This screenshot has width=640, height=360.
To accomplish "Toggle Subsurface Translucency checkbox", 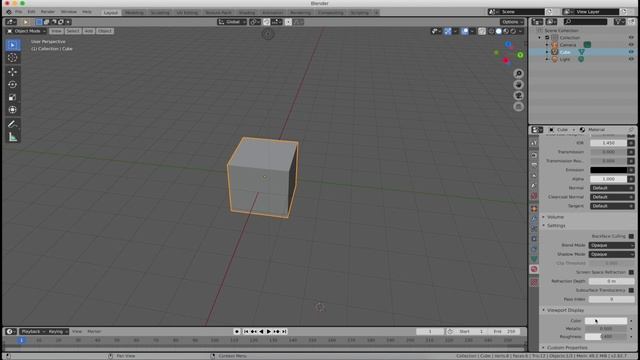I will (631, 290).
